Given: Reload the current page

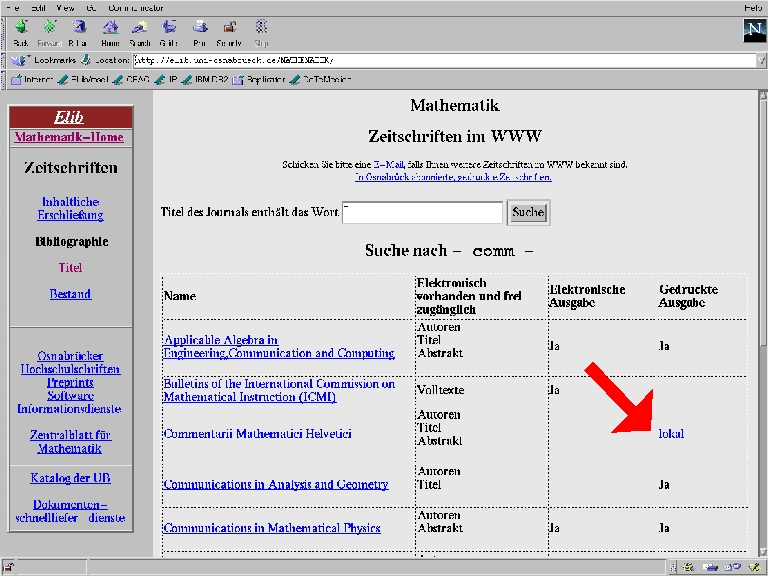Looking at the screenshot, I should point(79,31).
